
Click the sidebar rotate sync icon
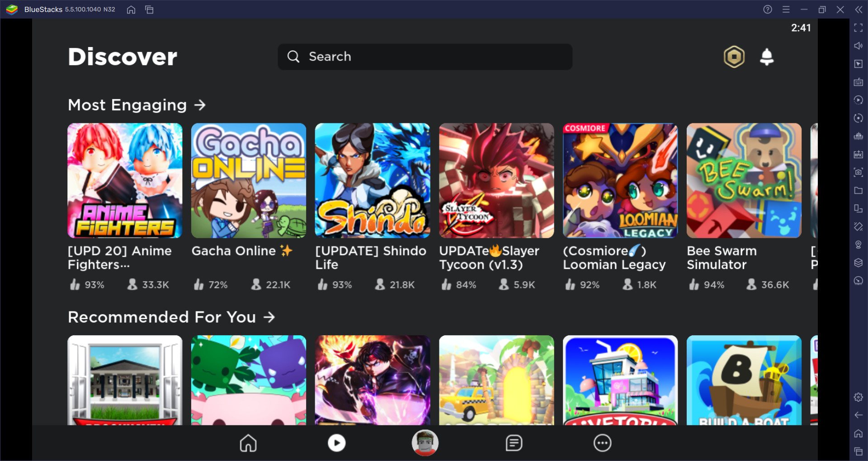[x=859, y=118]
